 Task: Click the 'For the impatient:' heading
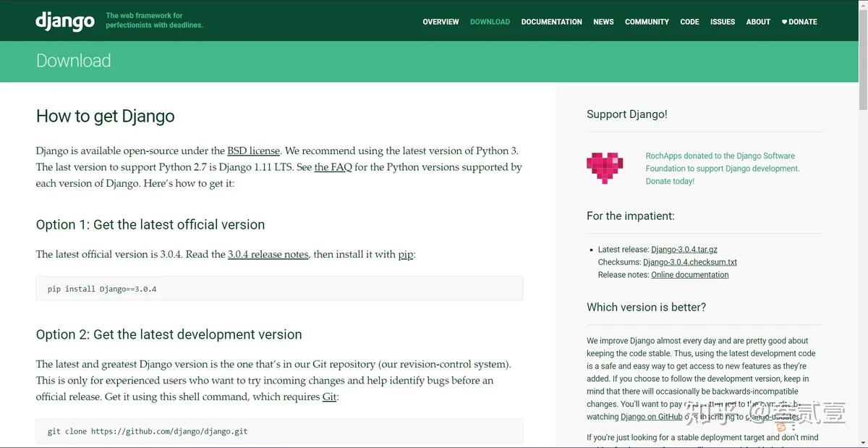tap(631, 216)
